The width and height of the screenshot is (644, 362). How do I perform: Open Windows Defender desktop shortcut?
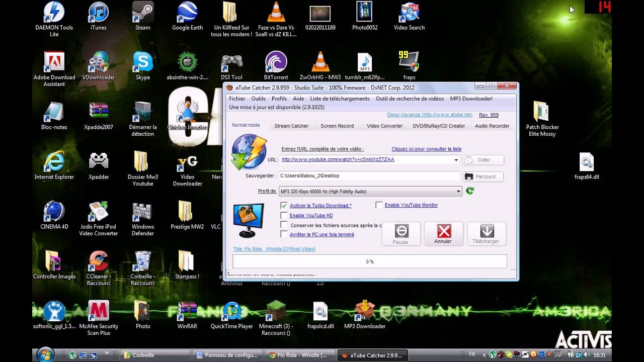coord(143,219)
